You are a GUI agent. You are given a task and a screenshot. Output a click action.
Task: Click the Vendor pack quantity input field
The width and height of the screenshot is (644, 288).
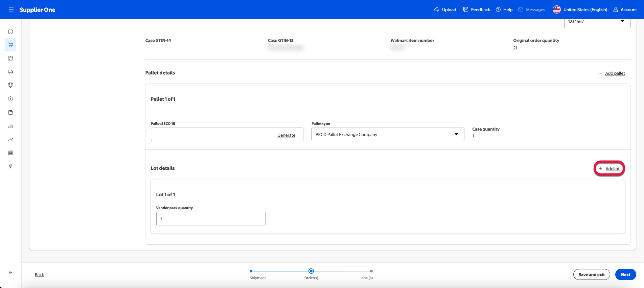point(211,219)
